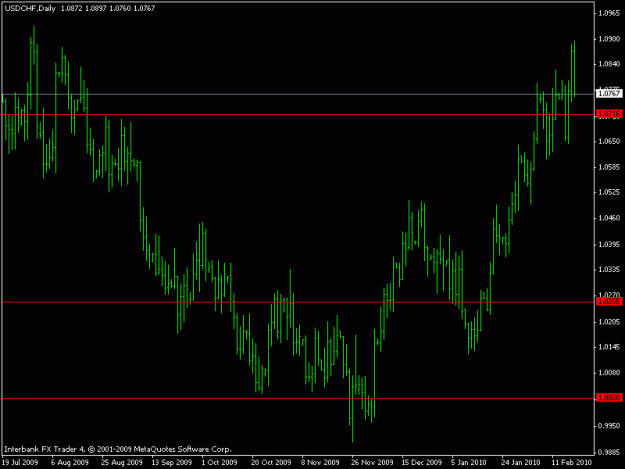Click the 26 Nov 2009 date label

[372, 462]
